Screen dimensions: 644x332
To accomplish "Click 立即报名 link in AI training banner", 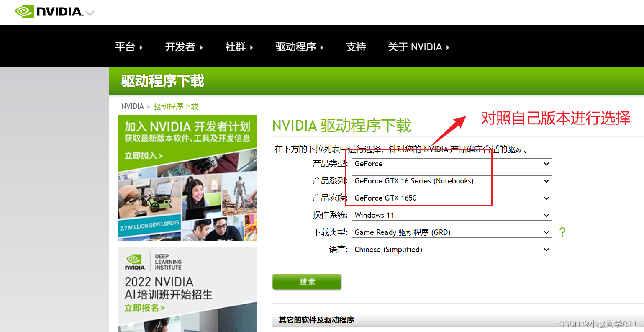I will [144, 308].
